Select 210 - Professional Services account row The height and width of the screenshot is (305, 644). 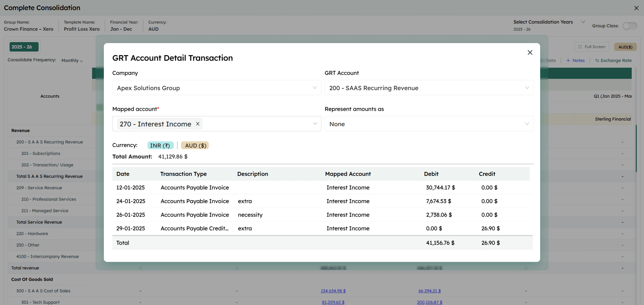pyautogui.click(x=48, y=199)
